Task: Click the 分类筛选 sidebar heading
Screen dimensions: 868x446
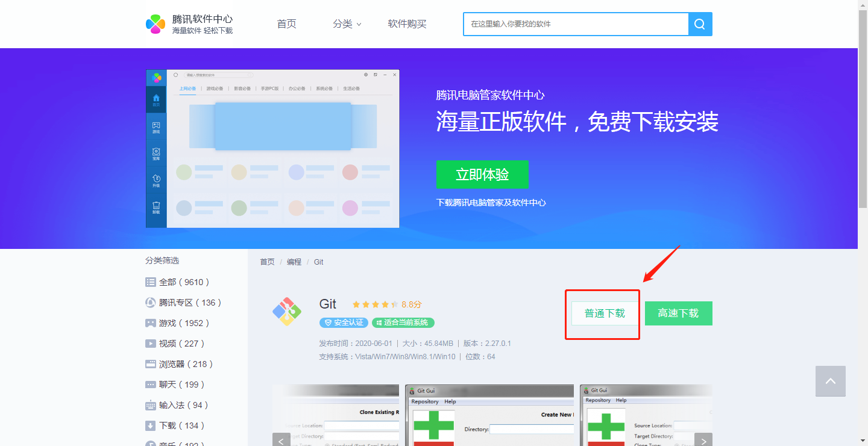Action: [x=162, y=260]
